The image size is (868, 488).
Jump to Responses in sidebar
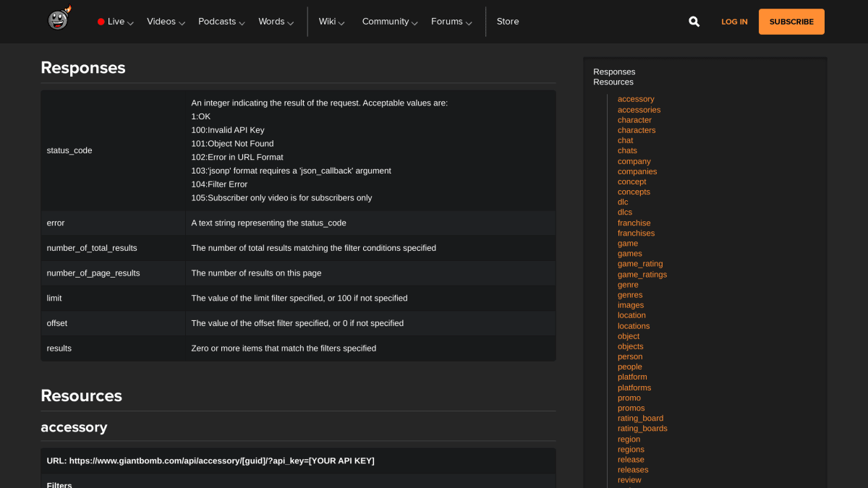point(614,72)
